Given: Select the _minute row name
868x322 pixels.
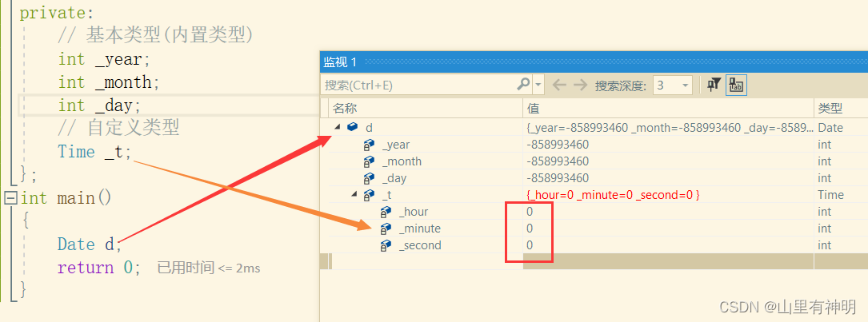Looking at the screenshot, I should pos(420,229).
